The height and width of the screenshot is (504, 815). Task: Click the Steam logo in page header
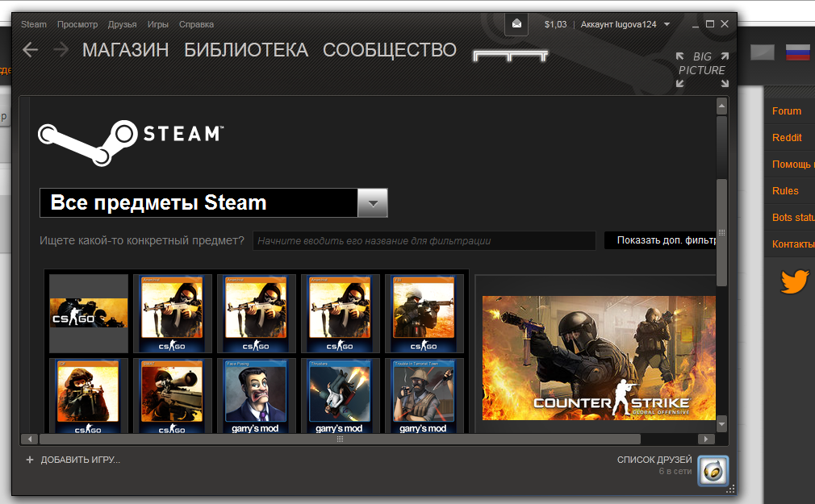pos(131,142)
